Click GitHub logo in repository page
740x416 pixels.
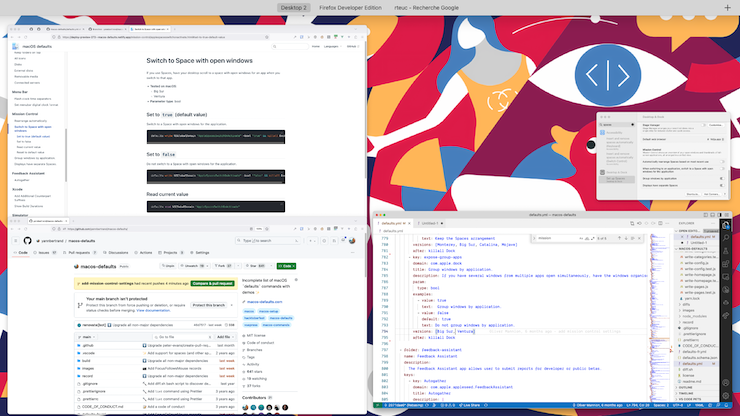point(27,241)
